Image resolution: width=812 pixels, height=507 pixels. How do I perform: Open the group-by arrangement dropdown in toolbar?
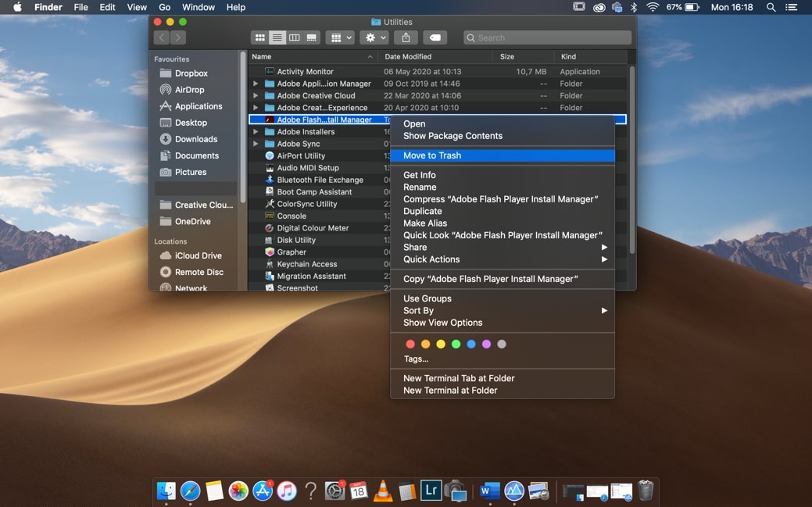(341, 37)
